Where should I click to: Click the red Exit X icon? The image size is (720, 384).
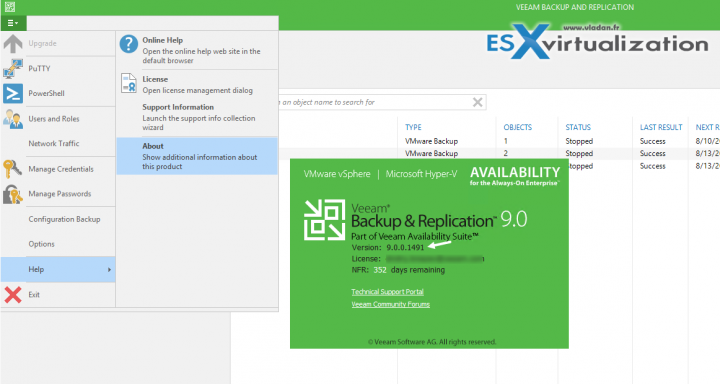13,294
